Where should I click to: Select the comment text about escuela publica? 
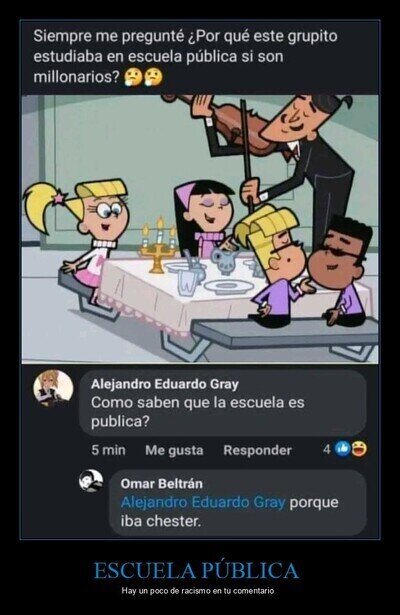[198, 412]
